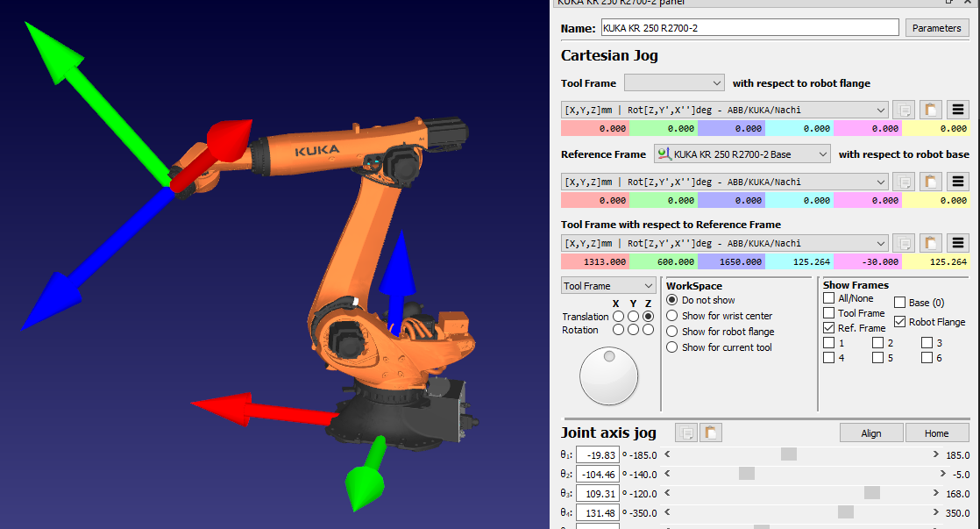Paste pose into Tool Frame row
Viewport: 980px width, 529px height.
pos(931,111)
